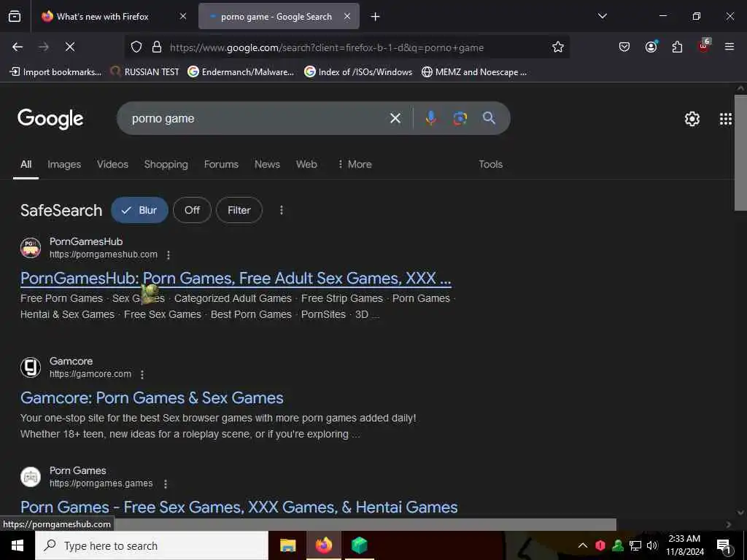The height and width of the screenshot is (560, 747).
Task: Expand options for the Gamcore result
Action: point(142,375)
